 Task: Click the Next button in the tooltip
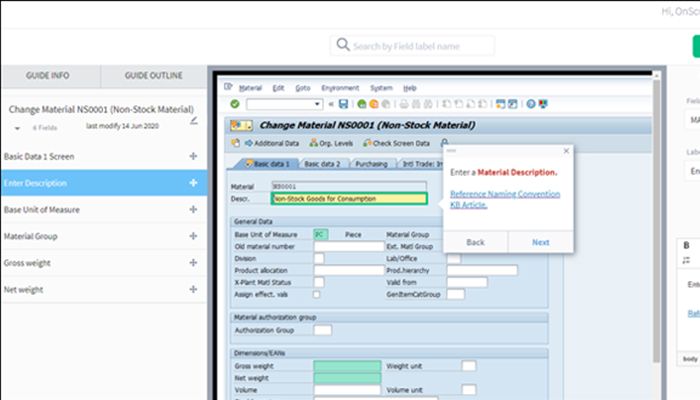pos(540,242)
